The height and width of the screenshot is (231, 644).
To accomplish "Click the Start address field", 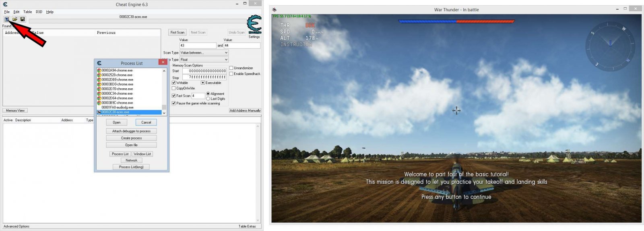I will (204, 71).
